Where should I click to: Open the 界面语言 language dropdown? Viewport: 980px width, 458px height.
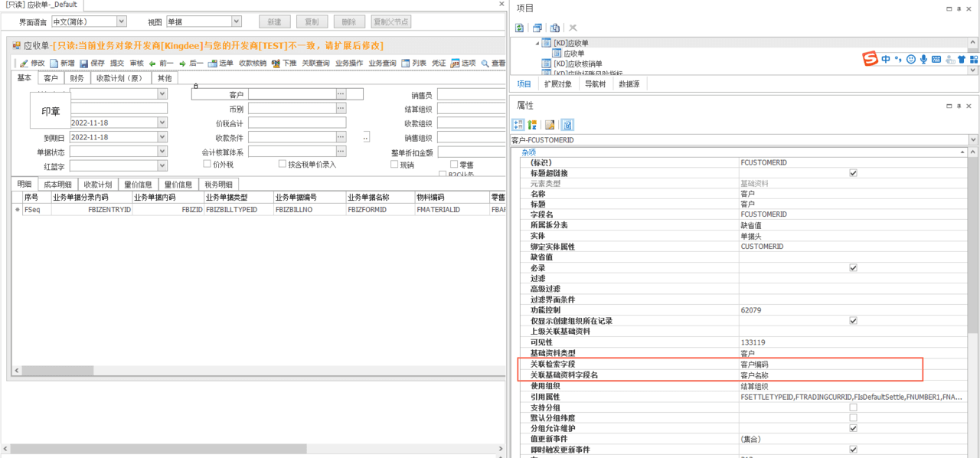click(x=122, y=21)
